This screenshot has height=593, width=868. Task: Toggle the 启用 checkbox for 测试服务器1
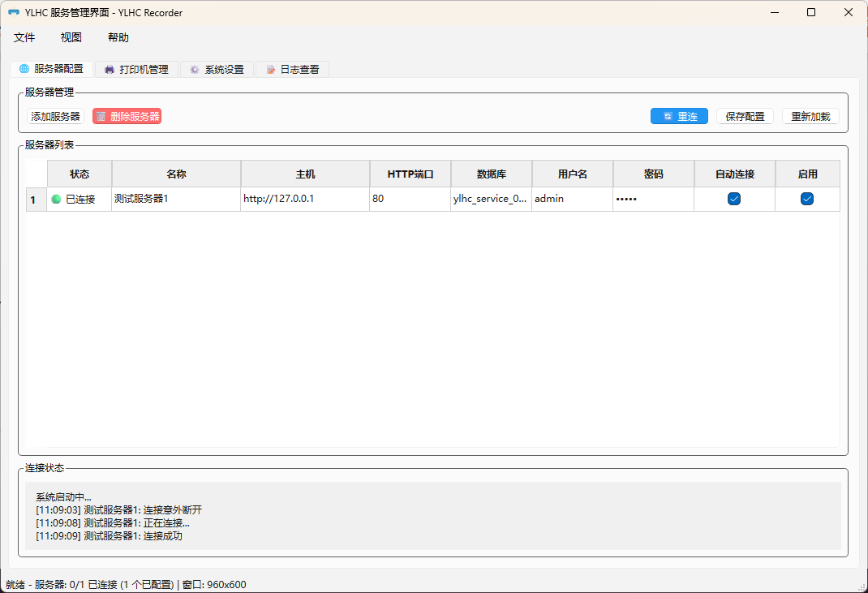pos(807,199)
